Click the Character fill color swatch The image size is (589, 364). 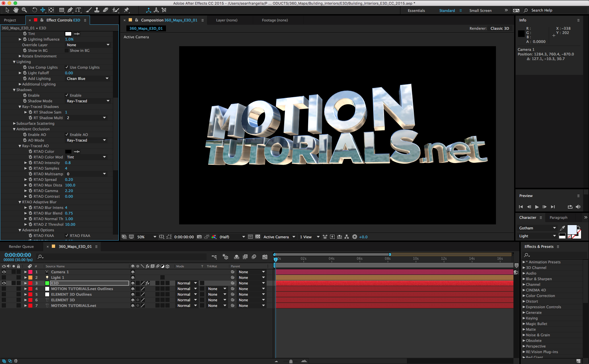click(x=572, y=229)
